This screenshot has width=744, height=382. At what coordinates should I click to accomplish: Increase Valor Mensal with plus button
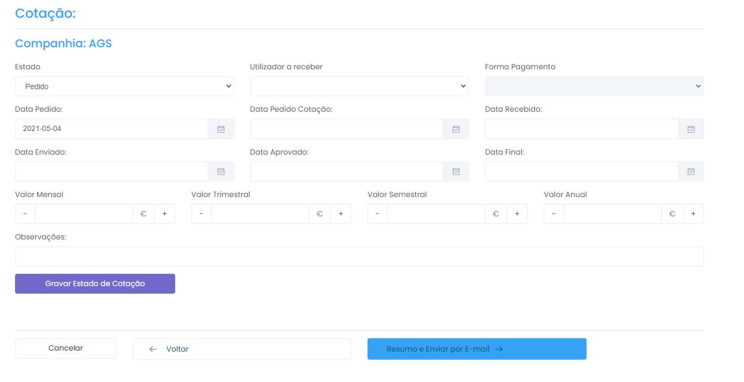pos(164,214)
